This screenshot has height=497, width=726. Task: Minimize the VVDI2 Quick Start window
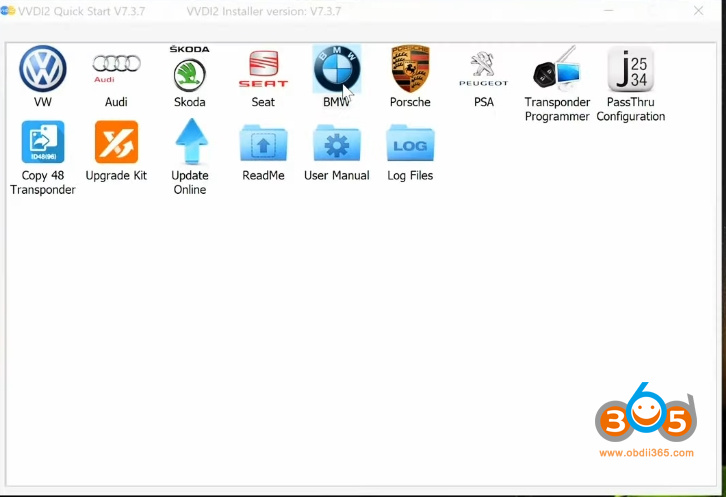(608, 10)
